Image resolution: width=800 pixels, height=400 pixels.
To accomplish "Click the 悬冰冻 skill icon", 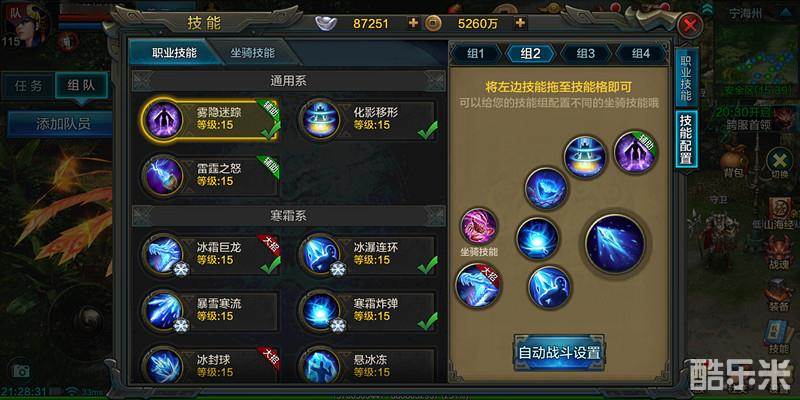I will coord(319,366).
